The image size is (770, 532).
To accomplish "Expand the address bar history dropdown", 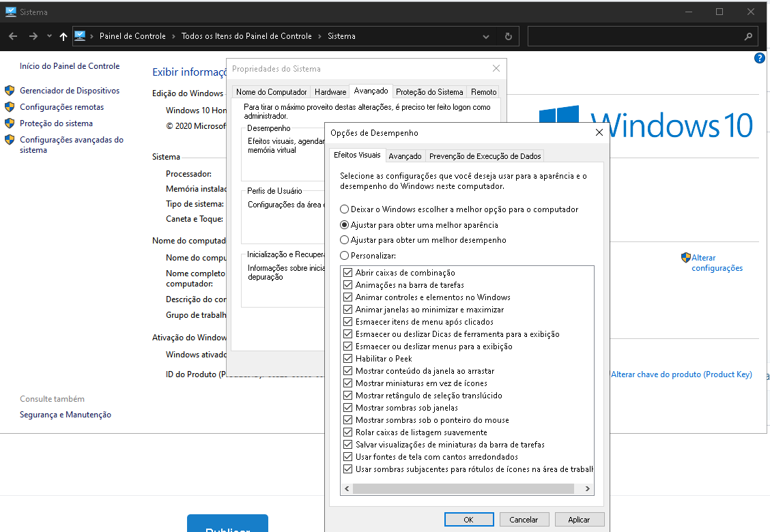I will click(485, 37).
